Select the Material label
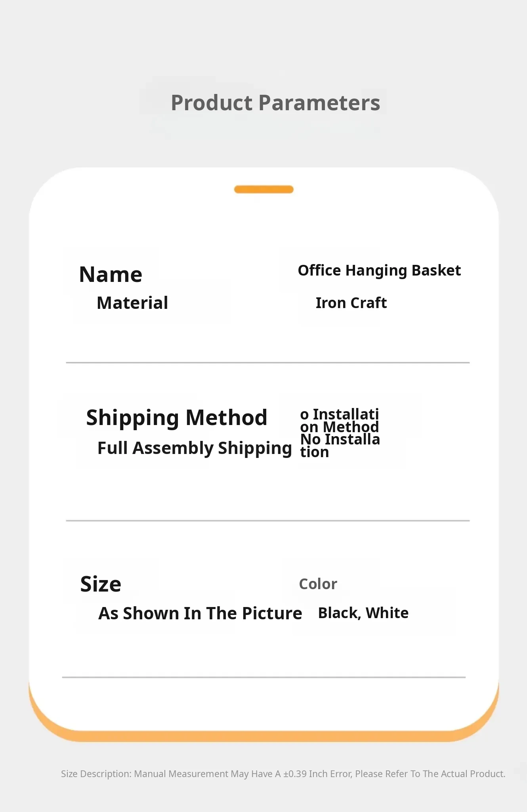The image size is (527, 812). tap(132, 303)
